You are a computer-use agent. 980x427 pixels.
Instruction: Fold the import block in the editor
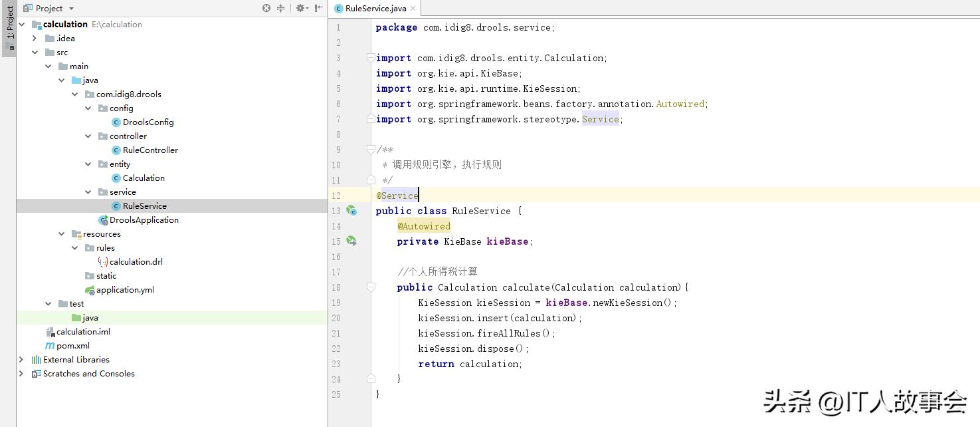pos(371,59)
